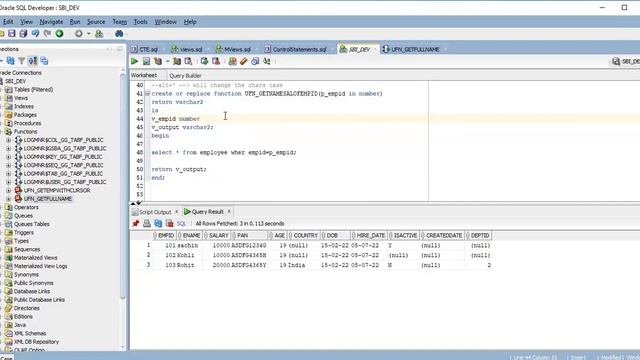Screen dimensions: 640x360
Task: Open SQL History icon
Action: coord(255,61)
